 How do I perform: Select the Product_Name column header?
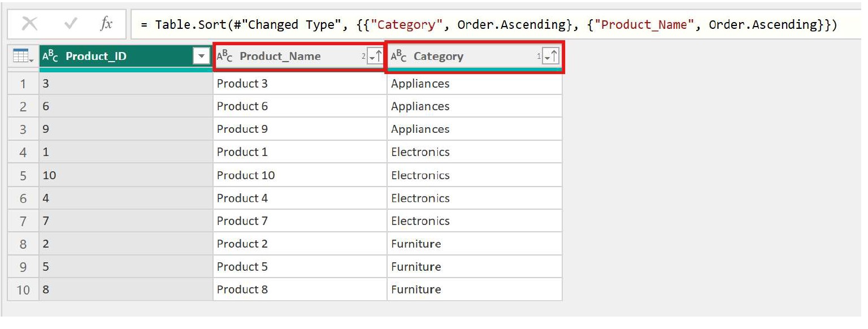pos(300,56)
